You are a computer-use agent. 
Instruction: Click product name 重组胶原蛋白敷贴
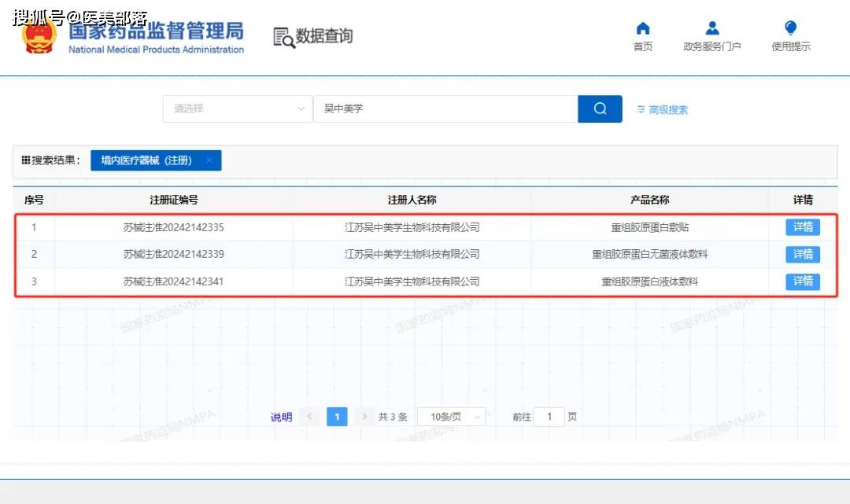click(x=650, y=227)
